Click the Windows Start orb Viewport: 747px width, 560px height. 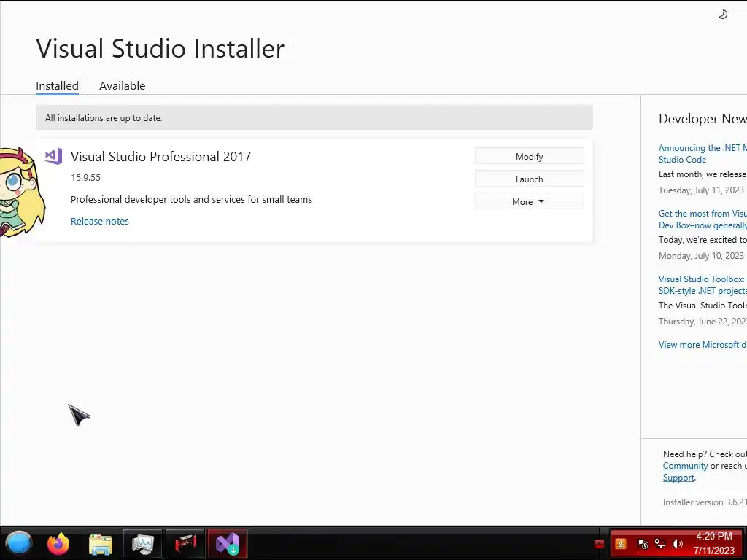(18, 543)
